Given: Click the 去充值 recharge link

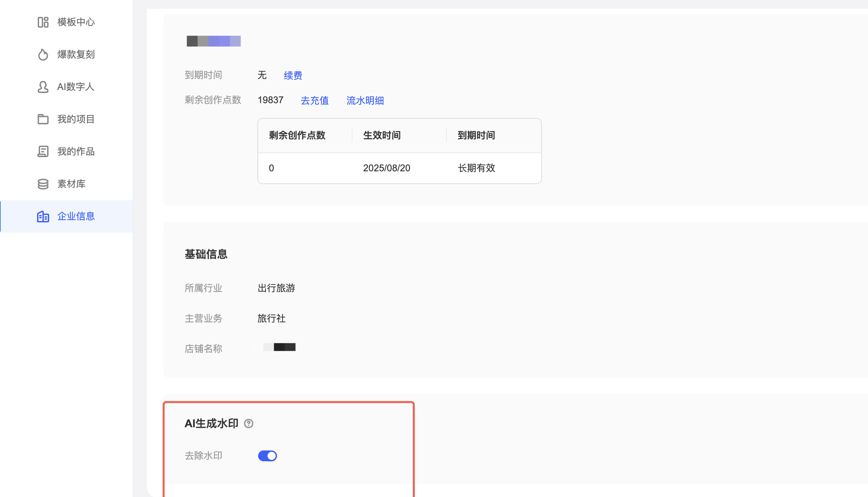Looking at the screenshot, I should [x=314, y=100].
